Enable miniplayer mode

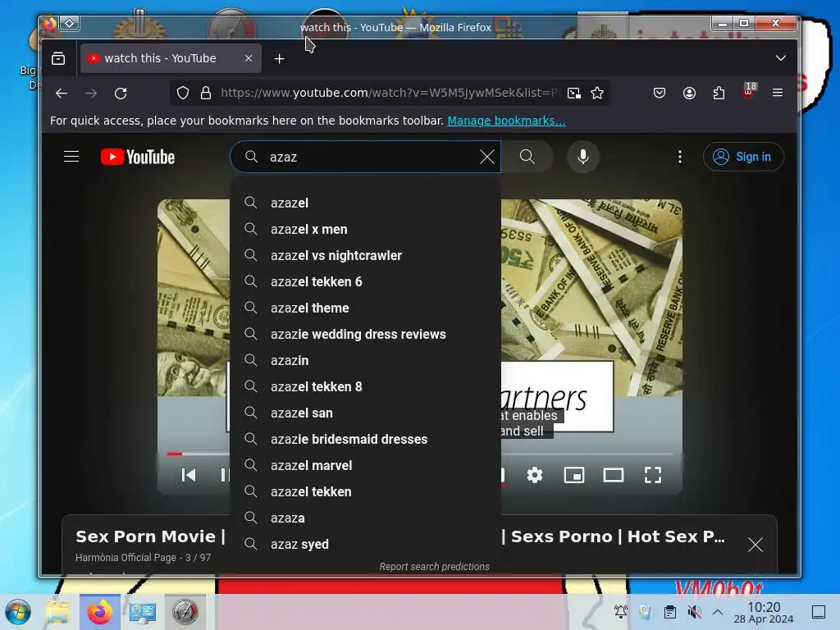573,475
